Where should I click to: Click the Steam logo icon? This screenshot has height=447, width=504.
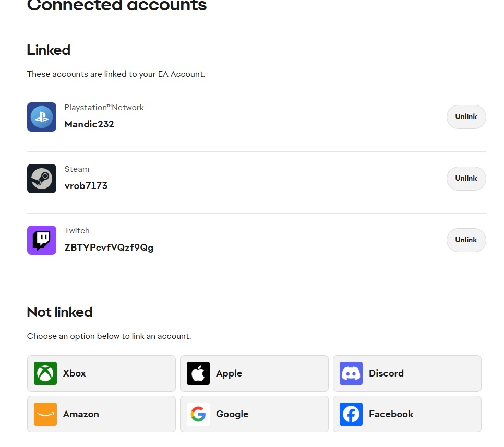(x=42, y=179)
